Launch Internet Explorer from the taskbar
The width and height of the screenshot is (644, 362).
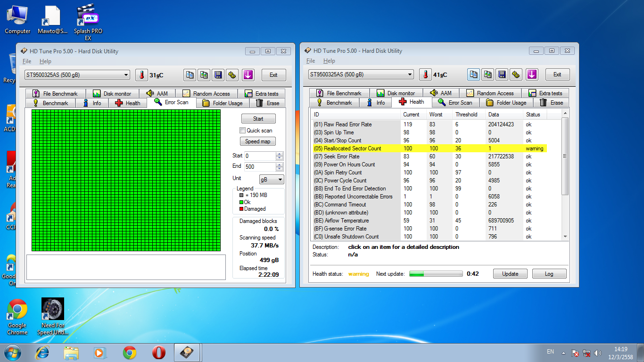click(43, 352)
